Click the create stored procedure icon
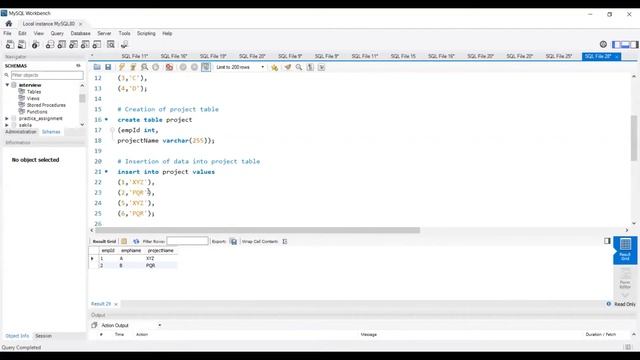Viewport: 640px width, 360px height. pyautogui.click(x=85, y=44)
